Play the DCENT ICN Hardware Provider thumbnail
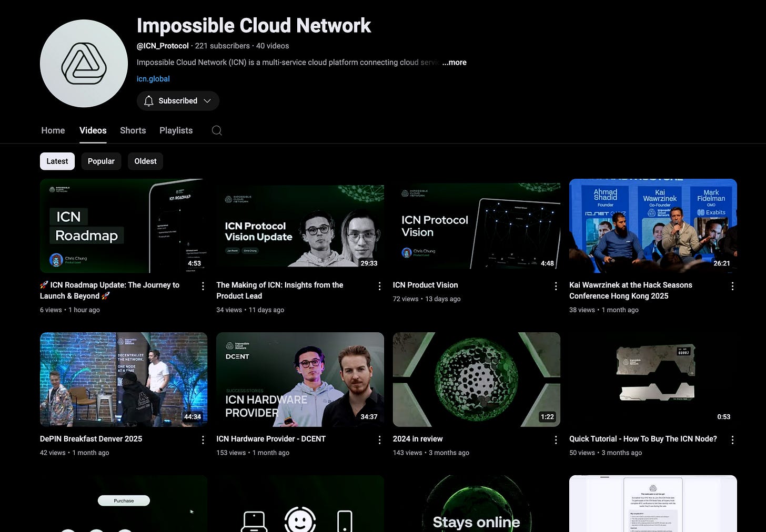Image resolution: width=766 pixels, height=532 pixels. [x=300, y=380]
